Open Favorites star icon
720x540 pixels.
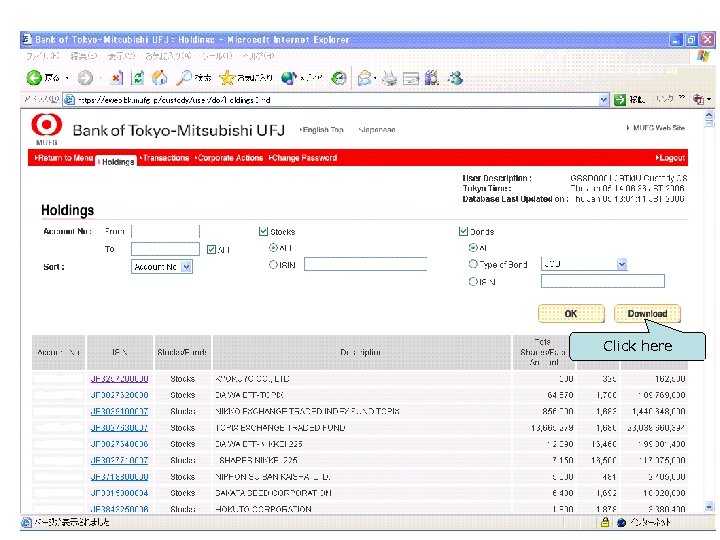click(227, 78)
